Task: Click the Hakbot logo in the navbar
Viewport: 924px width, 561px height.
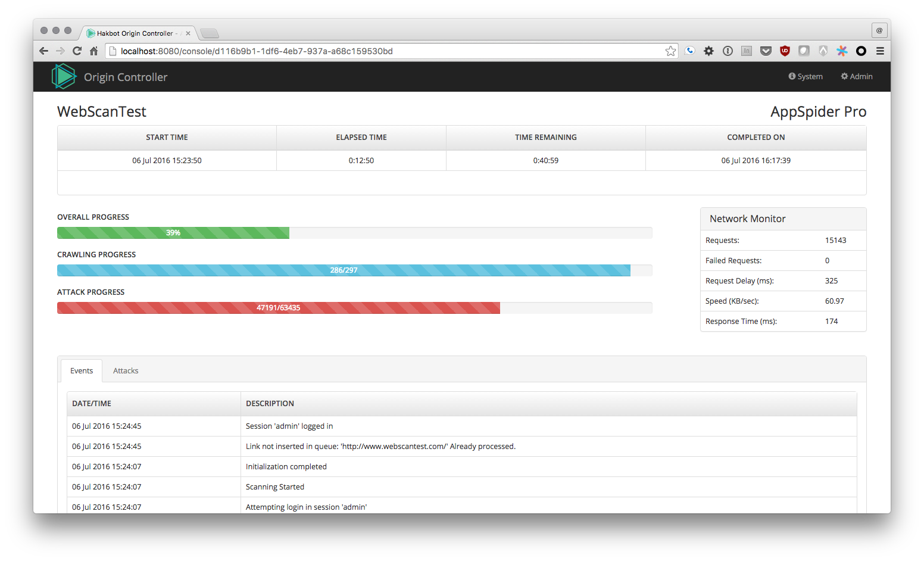Action: [x=64, y=76]
